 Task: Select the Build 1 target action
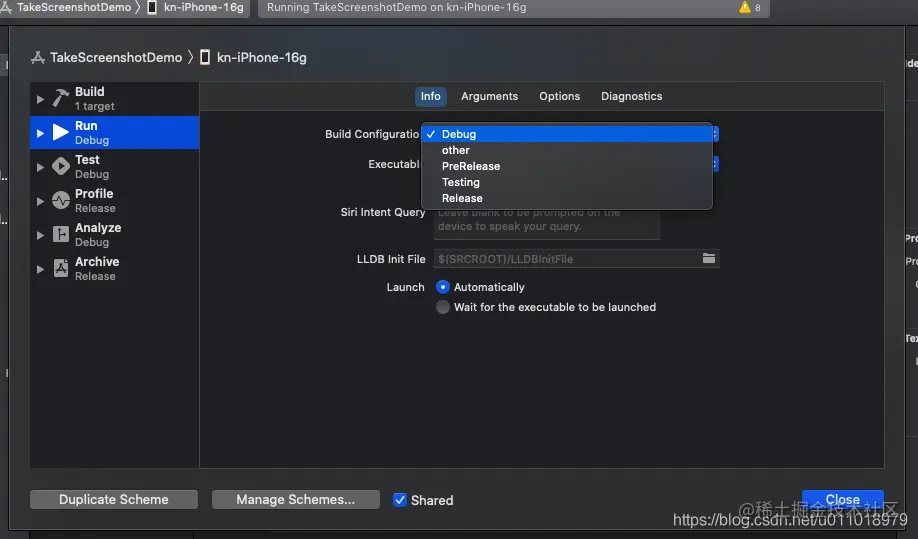click(114, 98)
